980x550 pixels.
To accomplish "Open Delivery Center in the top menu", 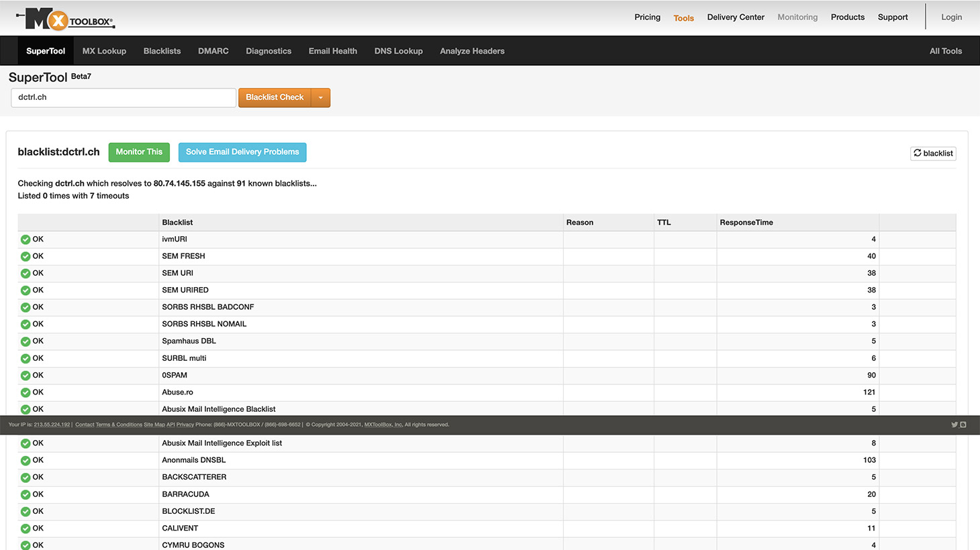I will 736,17.
